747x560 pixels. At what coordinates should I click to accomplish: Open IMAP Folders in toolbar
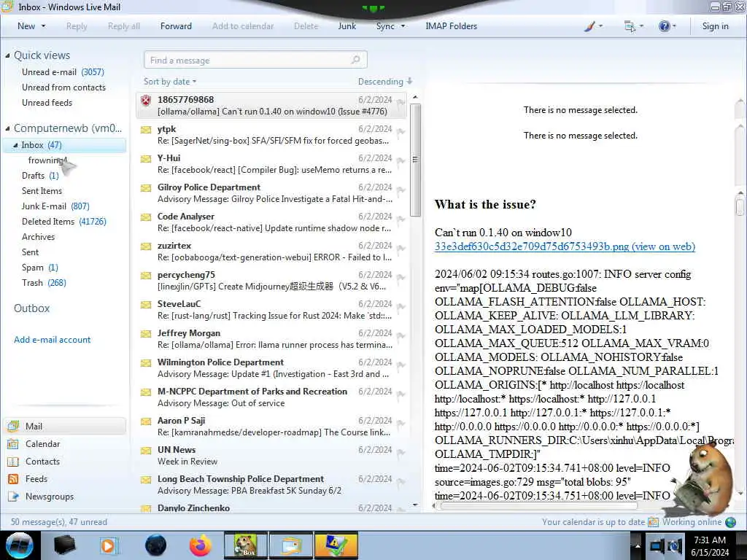coord(451,26)
